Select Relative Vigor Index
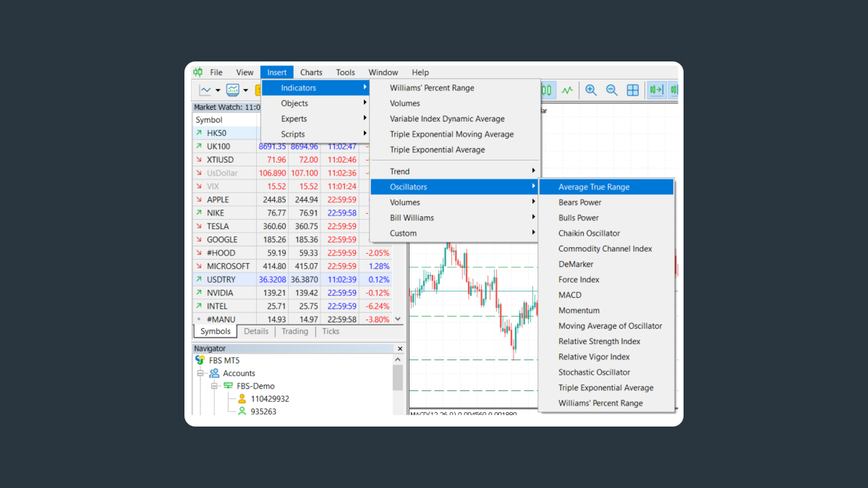Image resolution: width=868 pixels, height=488 pixels. 606,356
